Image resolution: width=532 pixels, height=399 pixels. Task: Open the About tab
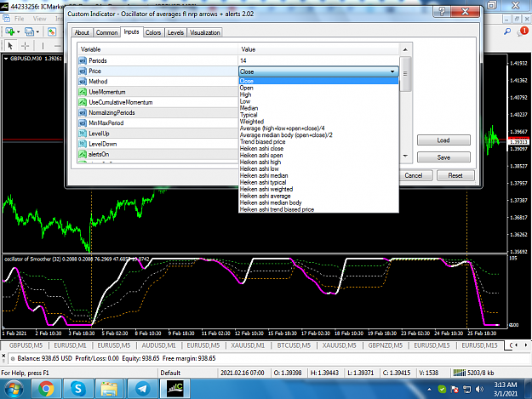(82, 32)
